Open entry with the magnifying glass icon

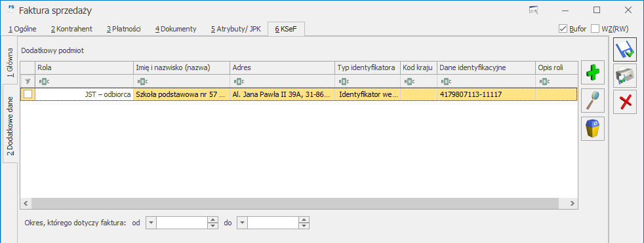click(x=593, y=101)
